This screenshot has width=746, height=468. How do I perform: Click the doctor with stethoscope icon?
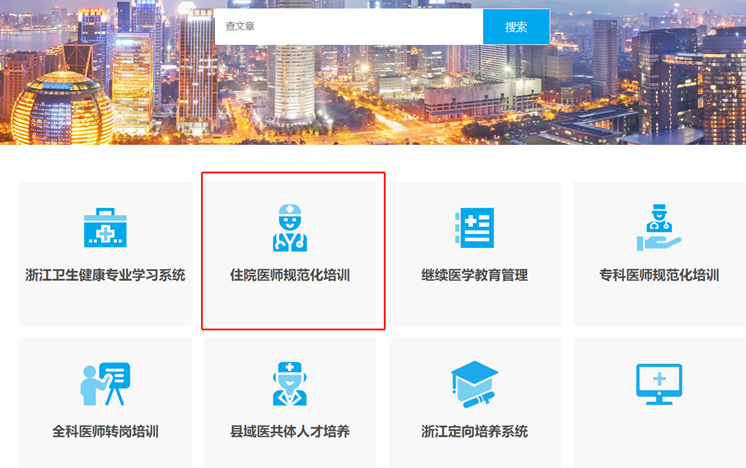[290, 228]
